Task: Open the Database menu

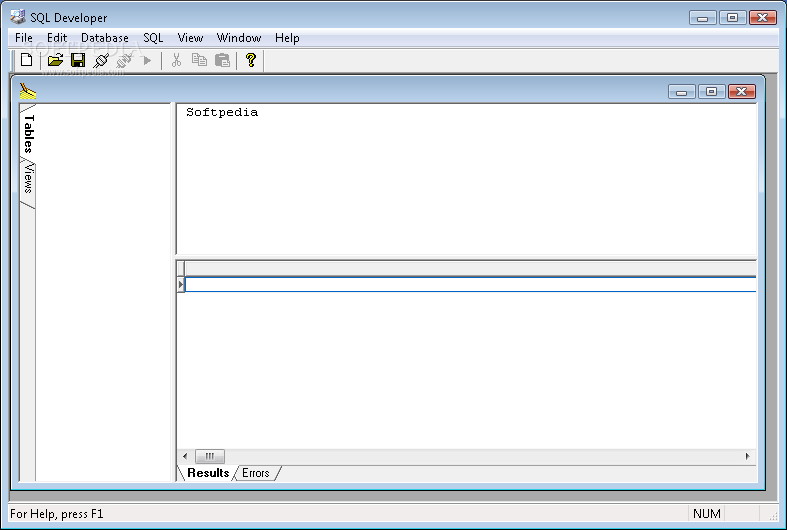Action: tap(105, 38)
